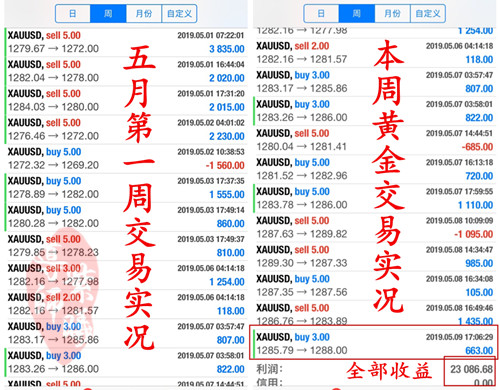500x390 pixels.
Task: Select the trade showing -1 095.00 loss
Action: (374, 227)
